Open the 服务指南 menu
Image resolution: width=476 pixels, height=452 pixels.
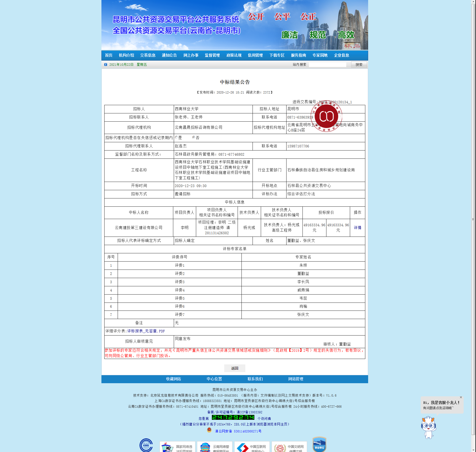click(299, 55)
